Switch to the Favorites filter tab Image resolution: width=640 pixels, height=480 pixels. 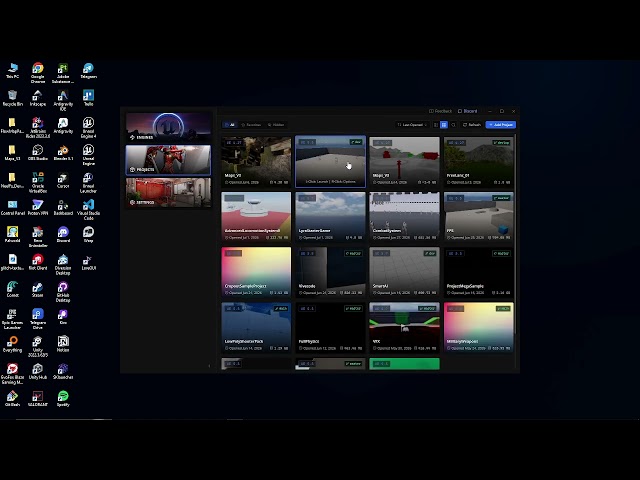click(x=251, y=124)
